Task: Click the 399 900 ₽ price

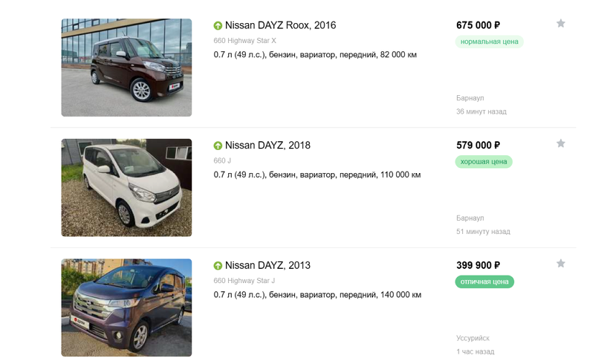Action: pyautogui.click(x=478, y=265)
